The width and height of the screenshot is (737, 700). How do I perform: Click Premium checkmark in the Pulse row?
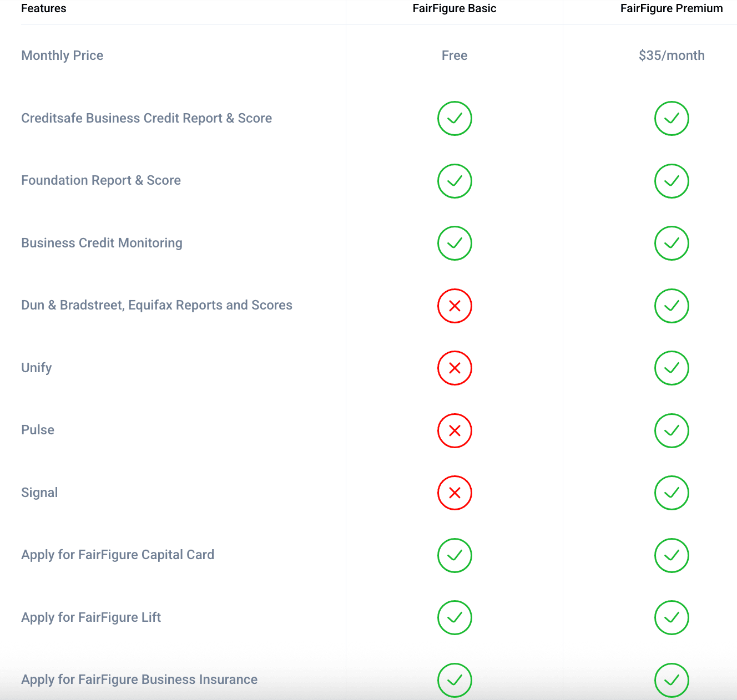click(x=672, y=430)
